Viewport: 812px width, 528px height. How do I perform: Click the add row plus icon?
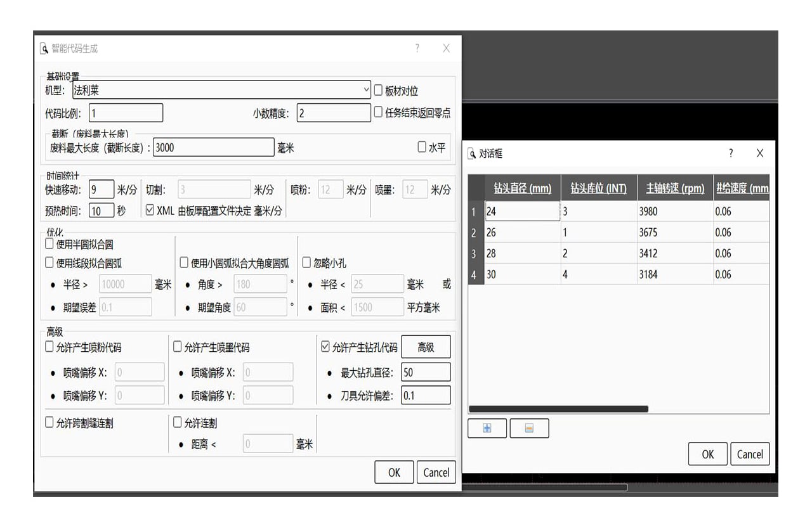coord(487,428)
